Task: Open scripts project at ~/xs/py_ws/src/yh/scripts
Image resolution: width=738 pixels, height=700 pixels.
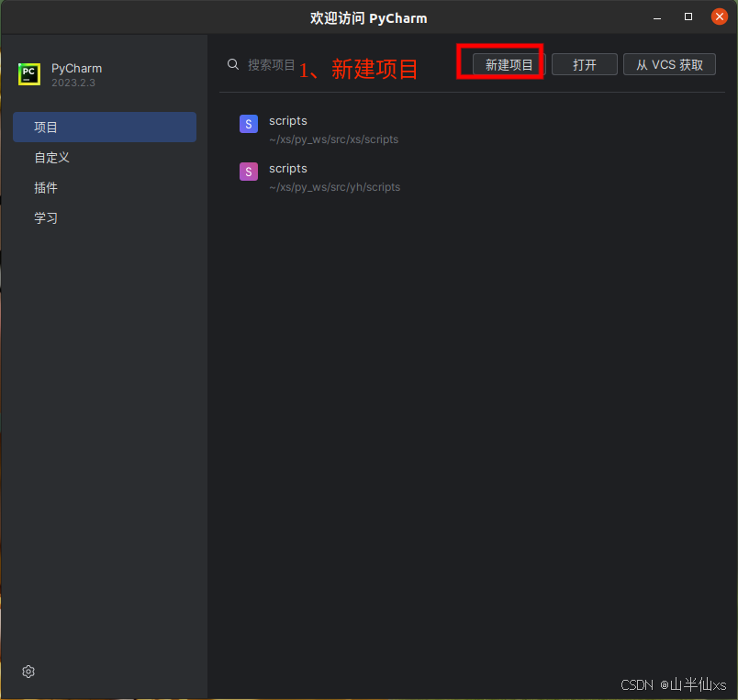Action: [x=471, y=177]
